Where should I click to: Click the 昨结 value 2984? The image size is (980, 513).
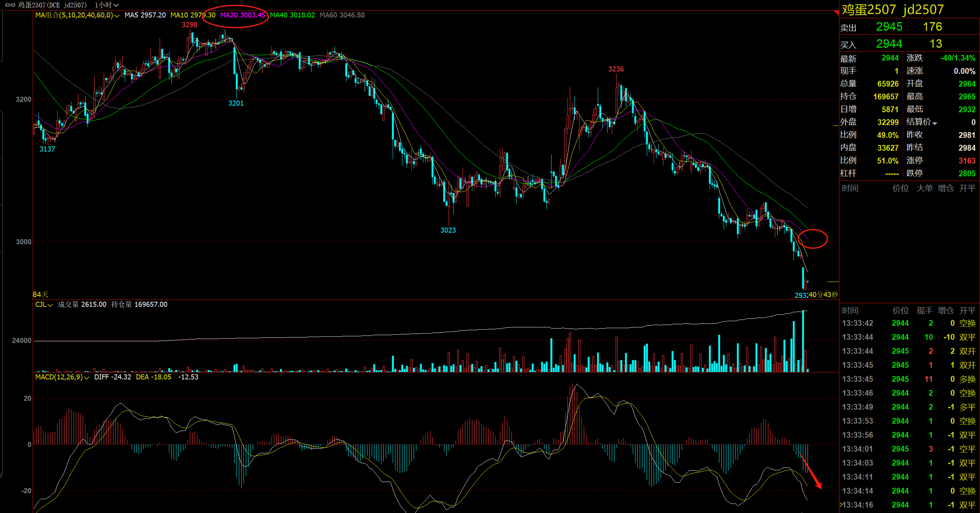pyautogui.click(x=967, y=148)
